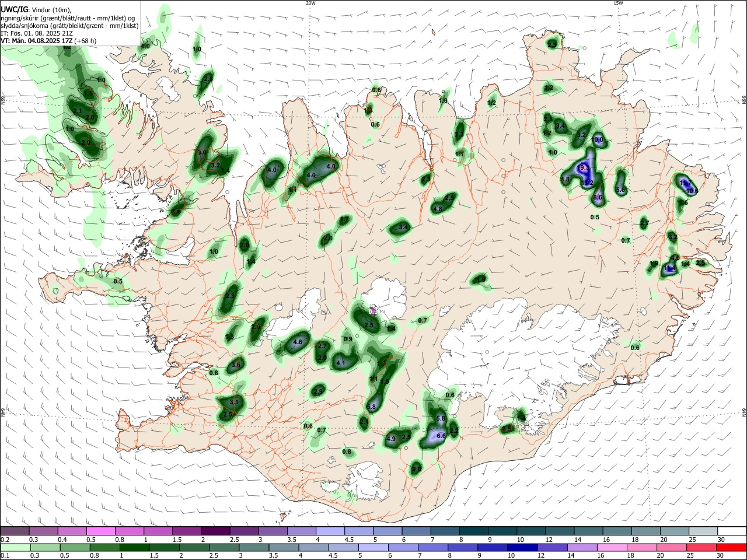Select the initial time 'IT: Fös. 01. 08. 2025 21Z'
747x560 pixels.
(x=37, y=33)
